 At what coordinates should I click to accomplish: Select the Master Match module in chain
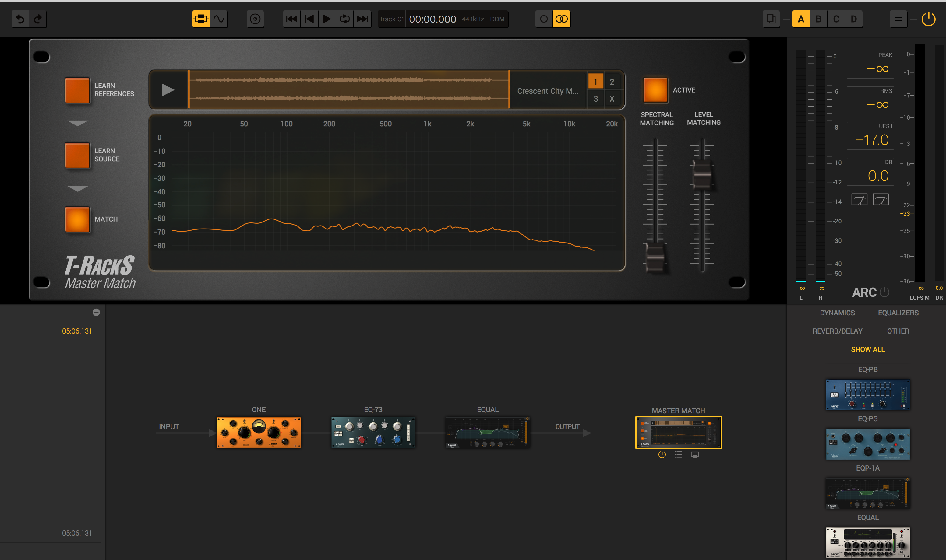click(678, 432)
